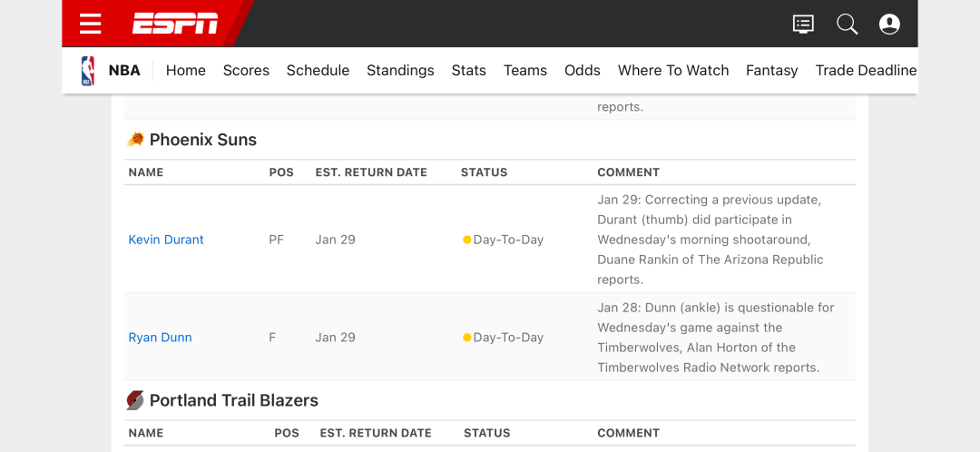The image size is (980, 452).
Task: Go to the Home tab
Action: pos(186,71)
